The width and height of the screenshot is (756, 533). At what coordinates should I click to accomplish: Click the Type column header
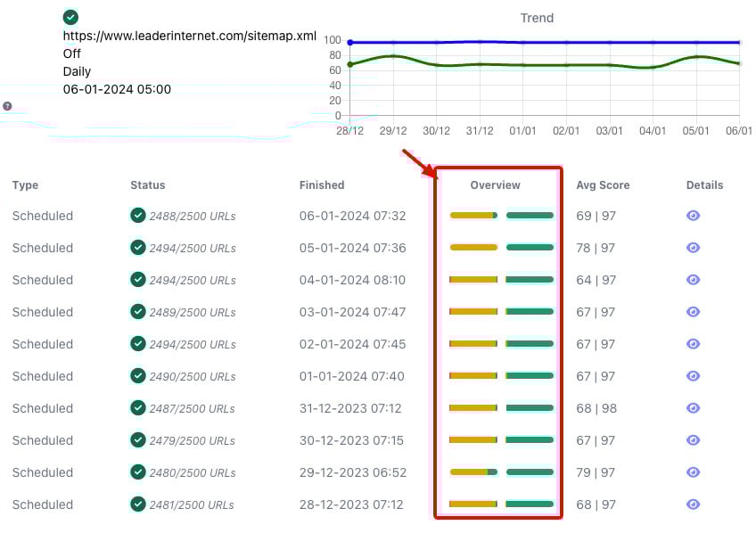click(x=25, y=185)
